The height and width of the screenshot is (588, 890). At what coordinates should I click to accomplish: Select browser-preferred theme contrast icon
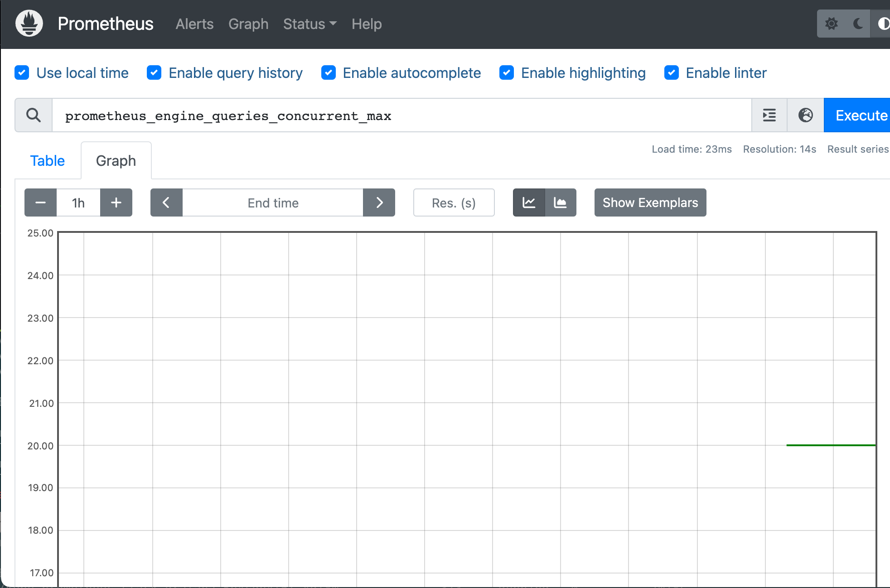point(883,24)
